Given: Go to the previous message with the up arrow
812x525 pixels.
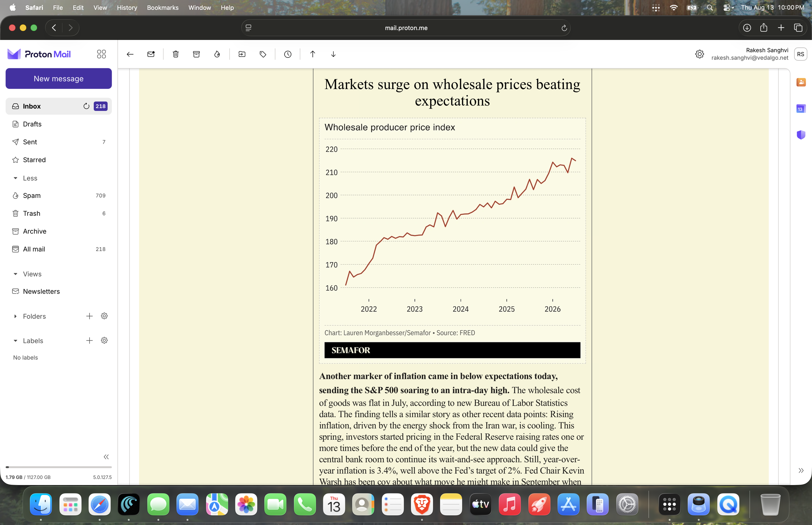Looking at the screenshot, I should [x=312, y=54].
